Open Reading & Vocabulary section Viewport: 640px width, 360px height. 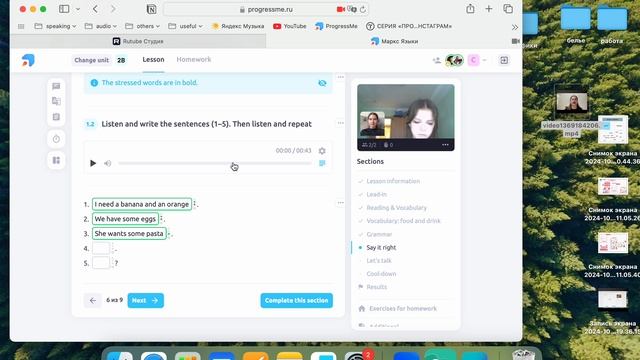pyautogui.click(x=396, y=208)
